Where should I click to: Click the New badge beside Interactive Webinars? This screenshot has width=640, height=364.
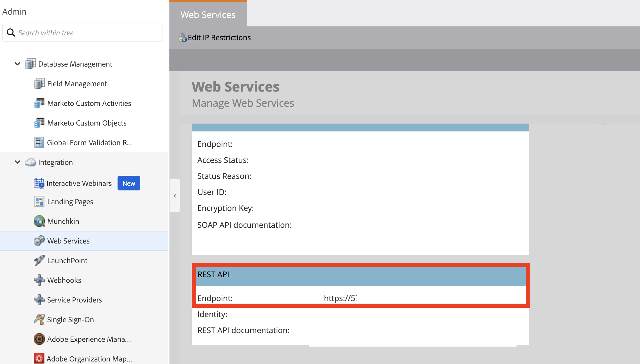(129, 183)
